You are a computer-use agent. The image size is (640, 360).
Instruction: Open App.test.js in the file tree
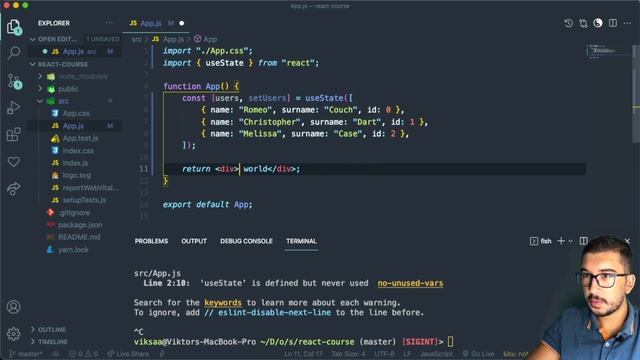[80, 138]
